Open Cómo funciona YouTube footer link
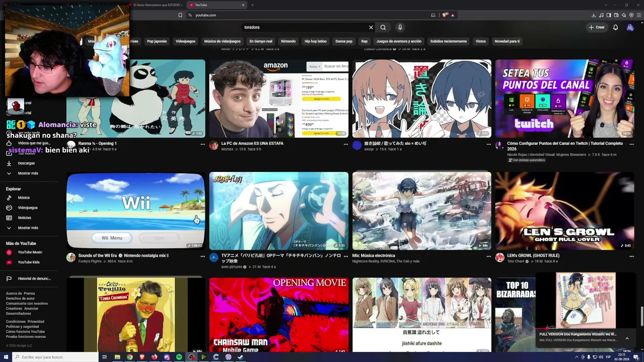This screenshot has height=362, width=644. click(x=26, y=332)
